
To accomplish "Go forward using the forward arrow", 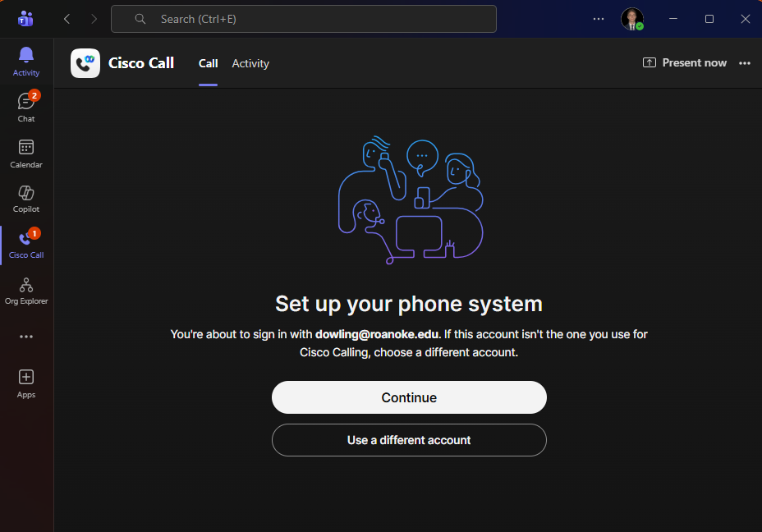I will coord(94,19).
